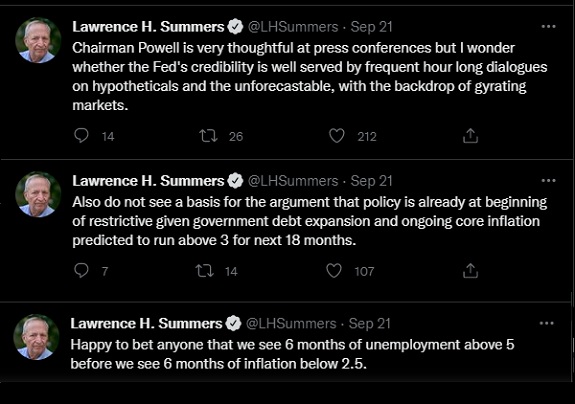Share the Chairman Powell tweet
The image size is (575, 404).
tap(470, 136)
